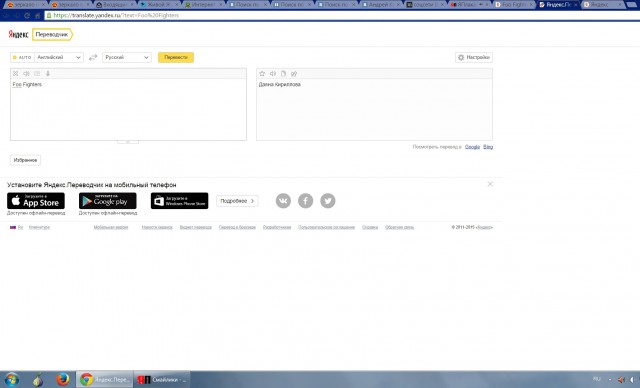Switch to the Андрей browser tab
Image resolution: width=640 pixels, height=388 pixels.
click(x=381, y=5)
